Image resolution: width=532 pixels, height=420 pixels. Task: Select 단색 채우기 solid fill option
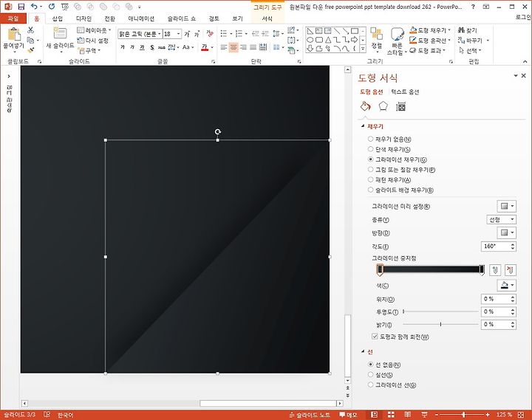[x=389, y=149]
